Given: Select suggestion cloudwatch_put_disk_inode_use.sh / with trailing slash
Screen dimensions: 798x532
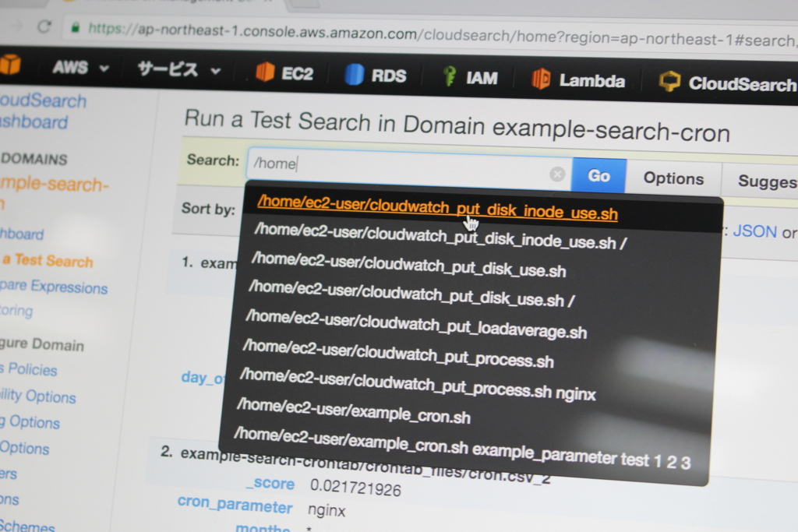Looking at the screenshot, I should click(441, 237).
